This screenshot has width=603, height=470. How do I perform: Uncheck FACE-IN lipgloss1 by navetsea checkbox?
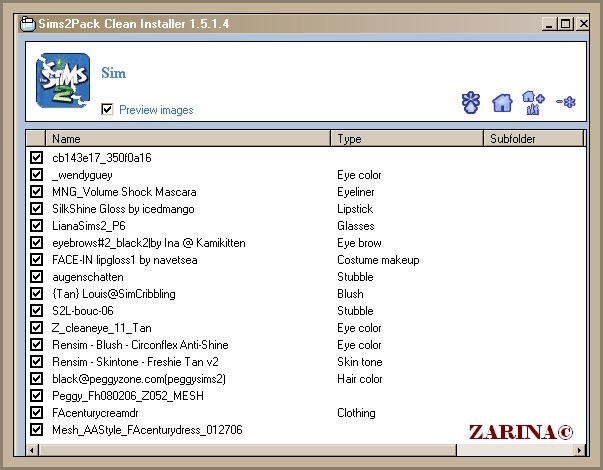tap(37, 260)
